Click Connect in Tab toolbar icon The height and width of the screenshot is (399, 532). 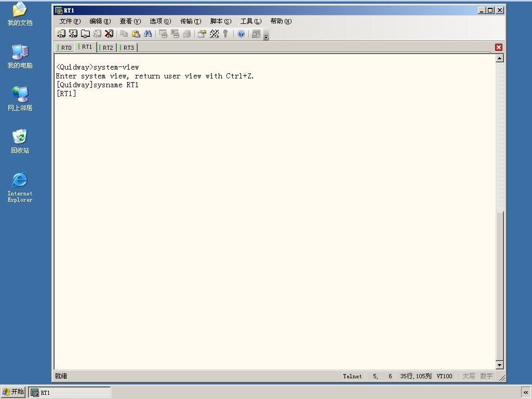tap(85, 34)
